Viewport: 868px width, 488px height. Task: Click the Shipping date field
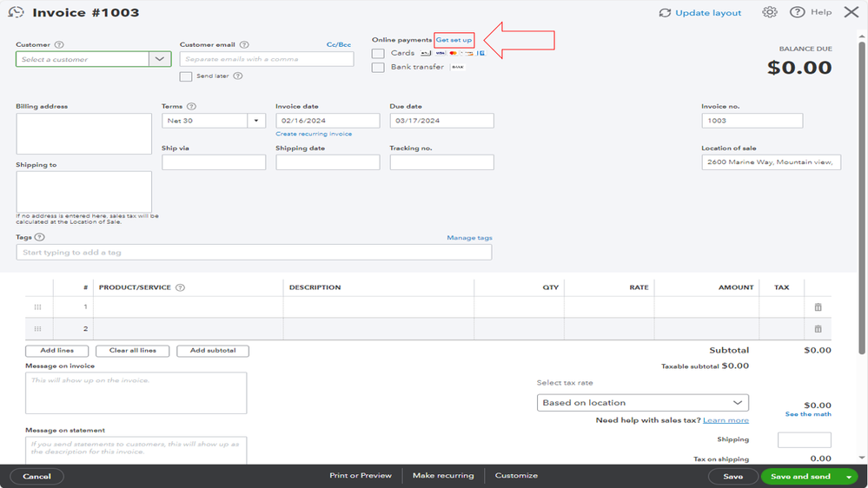coord(328,162)
